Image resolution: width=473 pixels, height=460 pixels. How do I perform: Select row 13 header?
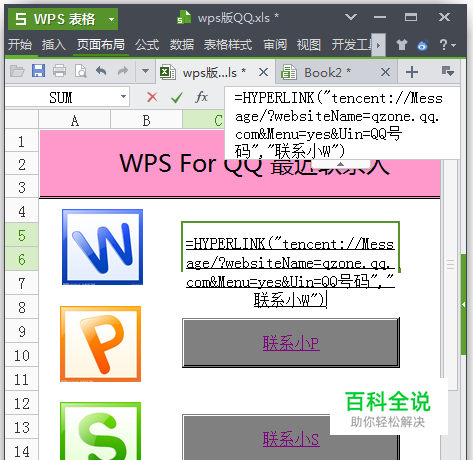click(x=22, y=428)
